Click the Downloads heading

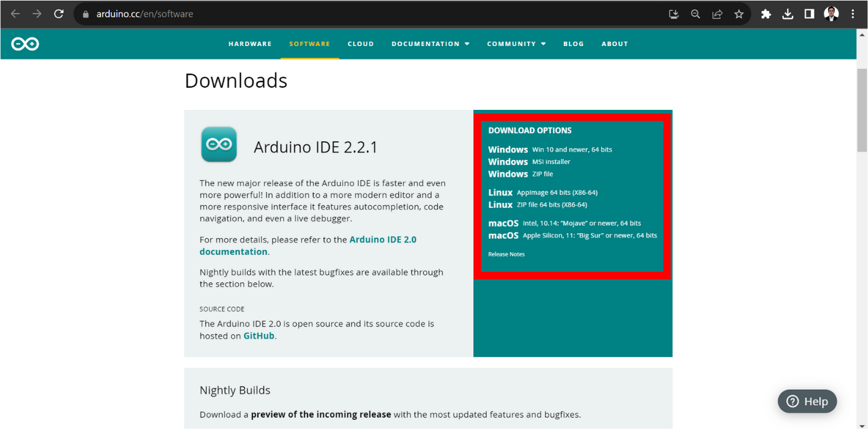coord(236,80)
